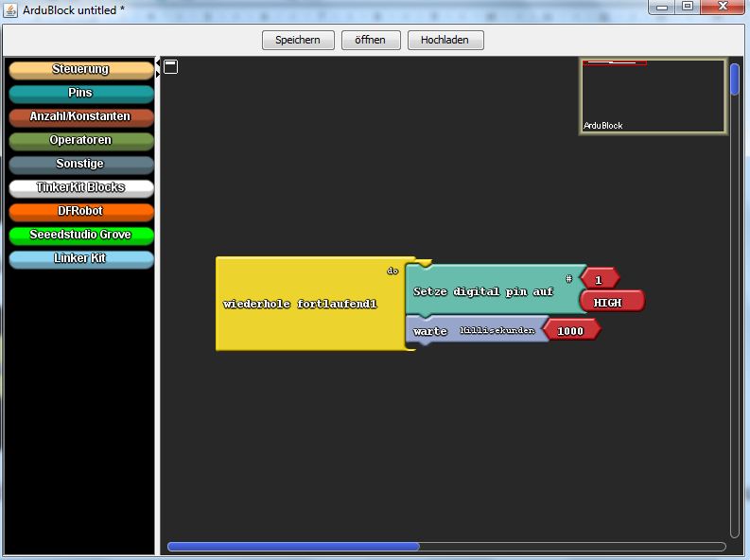Screen dimensions: 750x560
Task: Click the Java icon in title bar
Action: pyautogui.click(x=11, y=9)
